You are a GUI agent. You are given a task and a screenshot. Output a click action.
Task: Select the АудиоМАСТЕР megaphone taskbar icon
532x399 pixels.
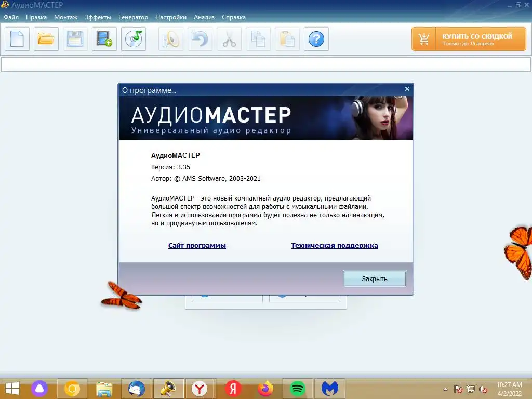coord(169,389)
